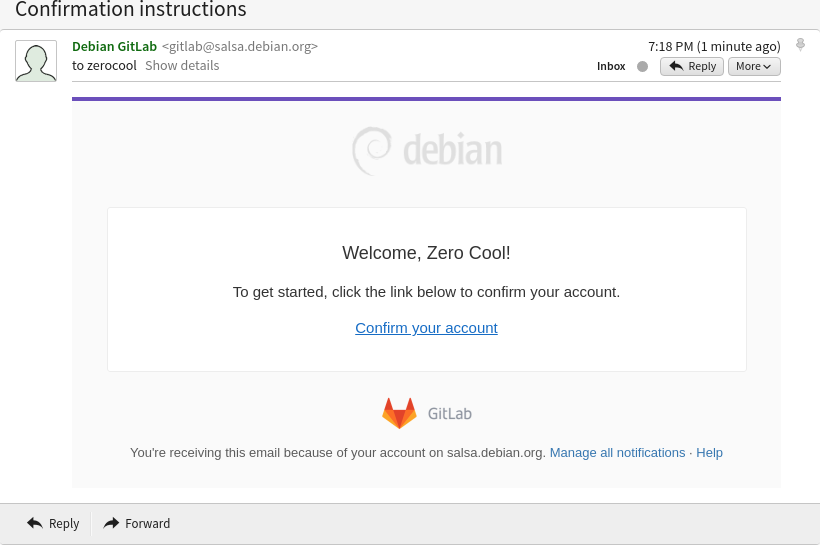The image size is (820, 545).
Task: Click the GitLab fox logo
Action: [x=399, y=413]
